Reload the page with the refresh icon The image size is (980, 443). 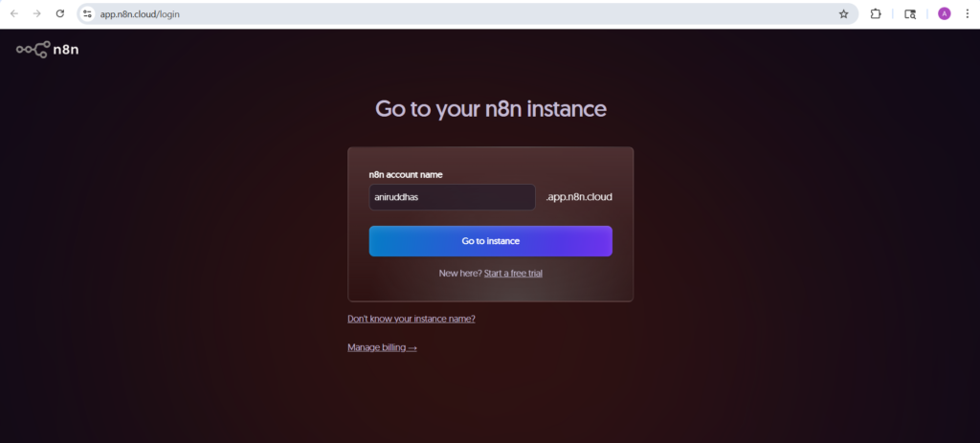60,13
